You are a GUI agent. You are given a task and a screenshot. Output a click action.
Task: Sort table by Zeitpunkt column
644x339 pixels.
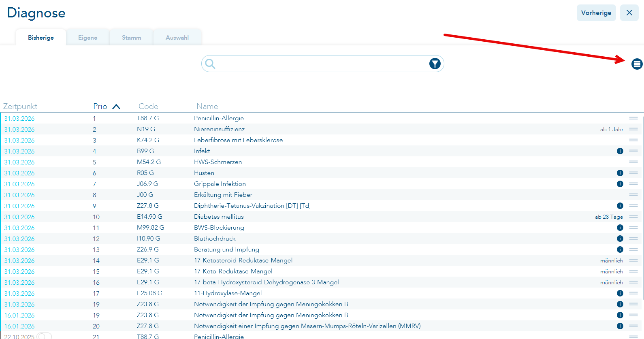click(x=20, y=107)
